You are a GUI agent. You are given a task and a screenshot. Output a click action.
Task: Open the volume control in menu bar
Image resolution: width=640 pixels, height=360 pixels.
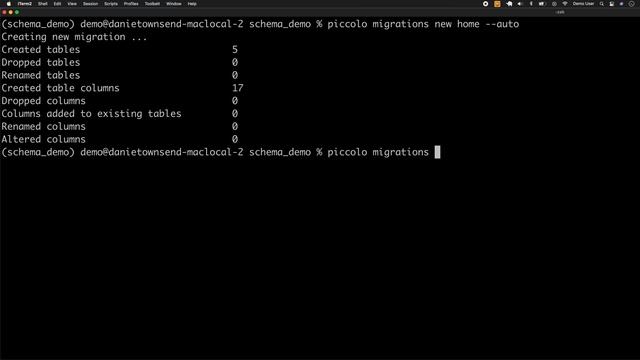pyautogui.click(x=520, y=4)
